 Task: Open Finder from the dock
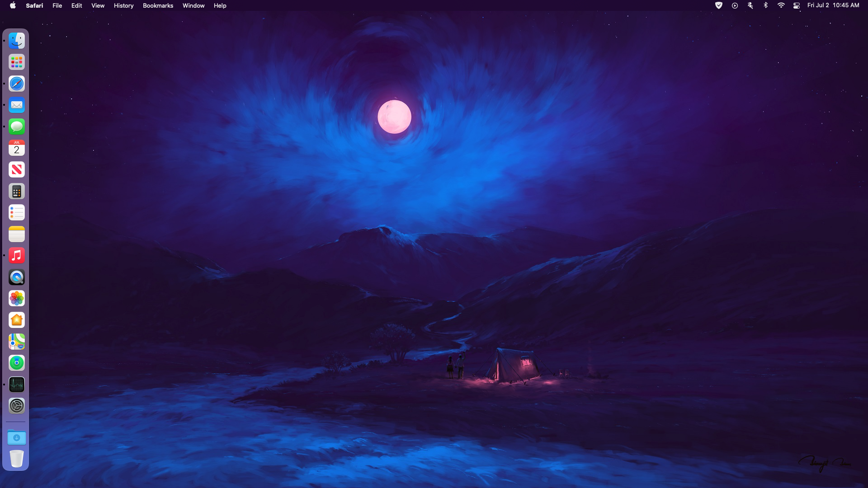click(17, 41)
